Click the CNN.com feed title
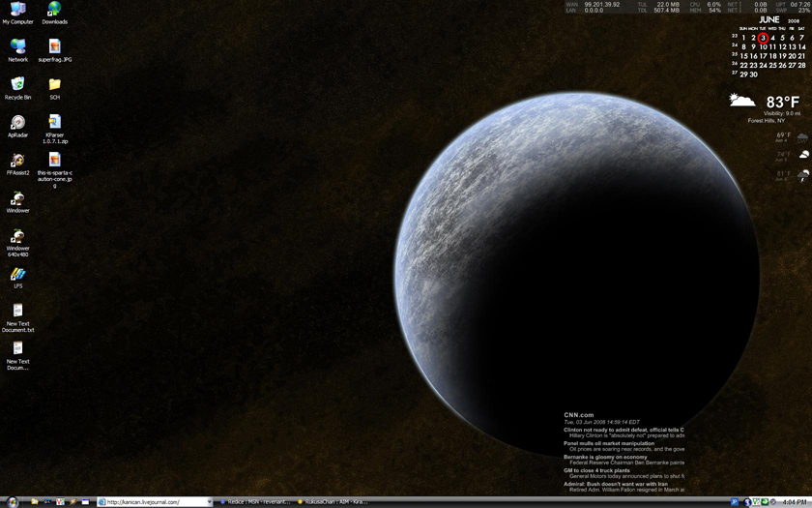Screen dimensions: 812x508 [x=579, y=415]
